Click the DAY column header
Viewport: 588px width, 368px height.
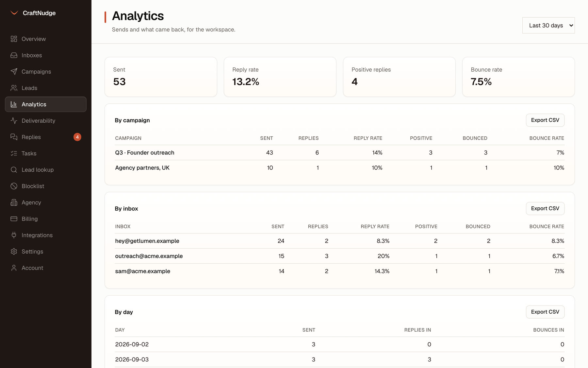[120, 330]
